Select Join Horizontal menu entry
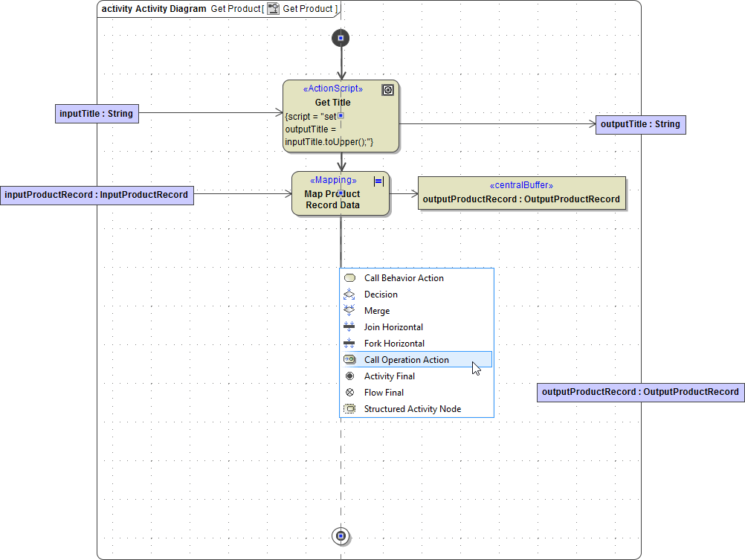745x560 pixels. pyautogui.click(x=393, y=327)
